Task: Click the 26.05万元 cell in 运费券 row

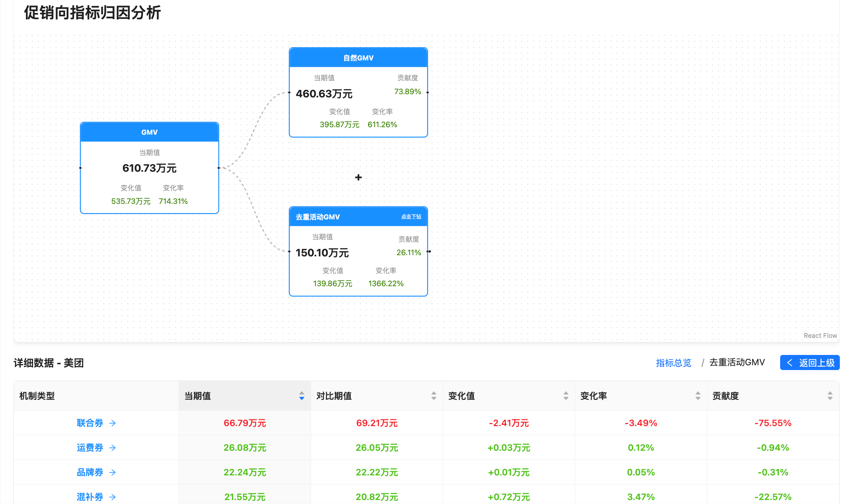Action: 377,448
